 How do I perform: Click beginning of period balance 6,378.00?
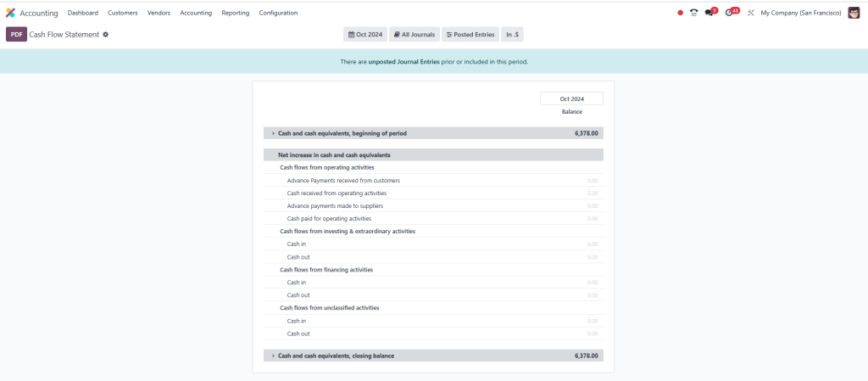pyautogui.click(x=587, y=133)
